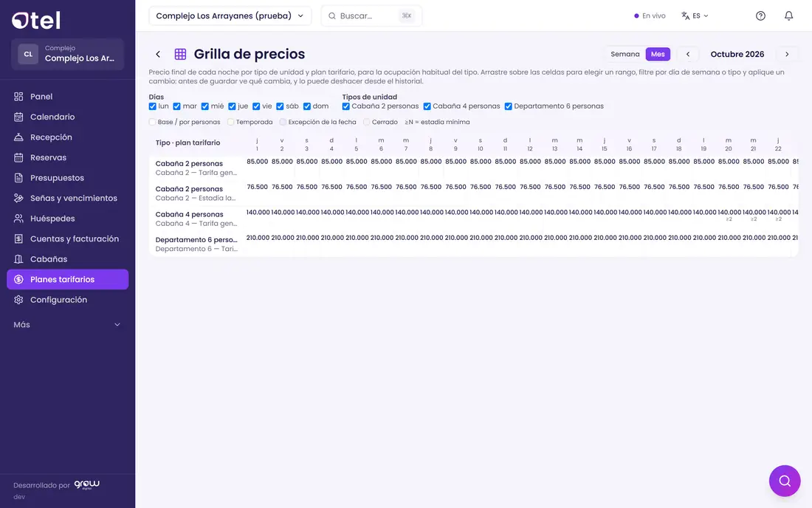The height and width of the screenshot is (508, 812).
Task: Open Calendario menu item
Action: [x=67, y=117]
